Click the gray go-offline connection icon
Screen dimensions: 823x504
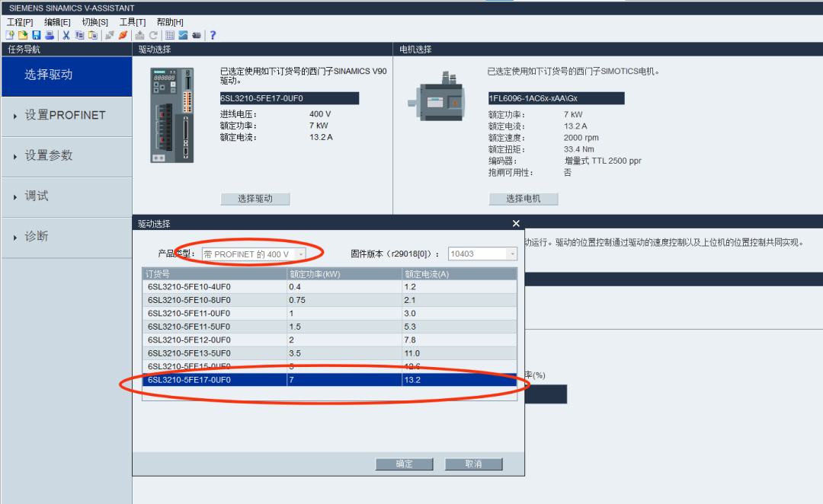point(110,35)
